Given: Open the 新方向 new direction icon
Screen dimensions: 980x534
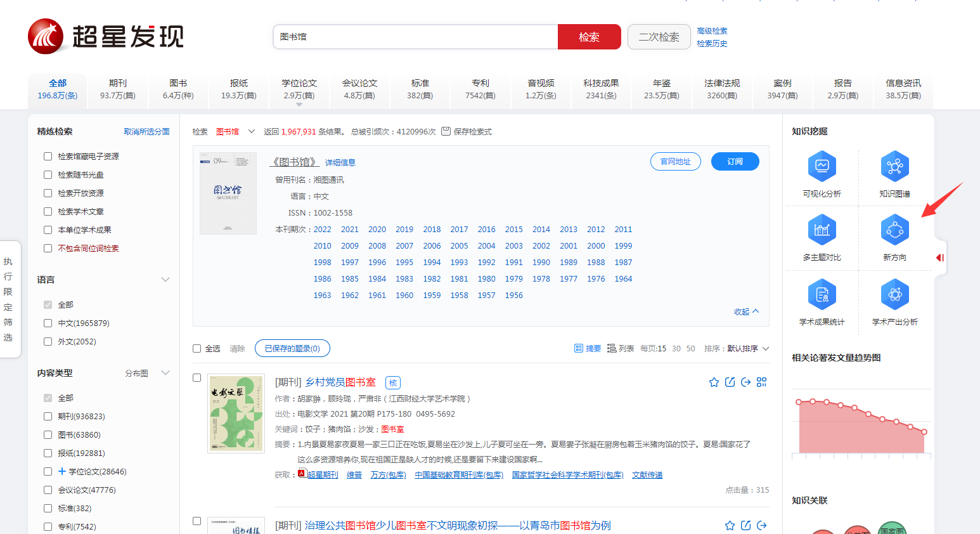Looking at the screenshot, I should click(894, 230).
